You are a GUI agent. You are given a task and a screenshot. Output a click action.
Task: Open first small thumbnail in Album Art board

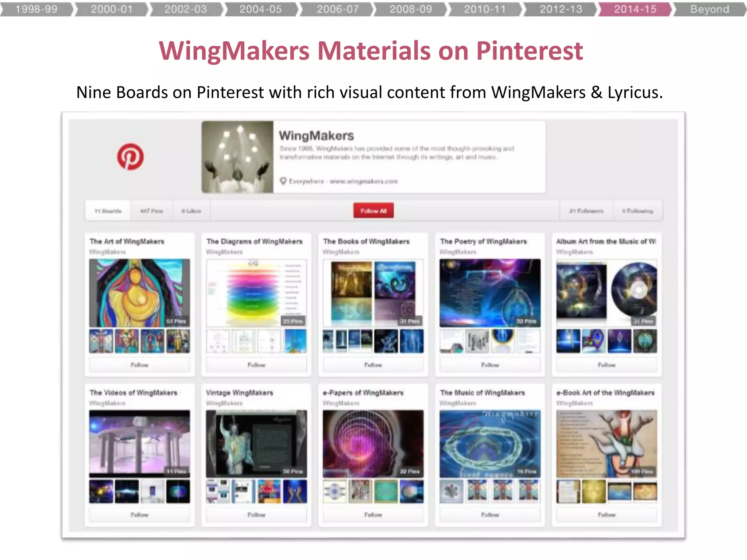568,341
